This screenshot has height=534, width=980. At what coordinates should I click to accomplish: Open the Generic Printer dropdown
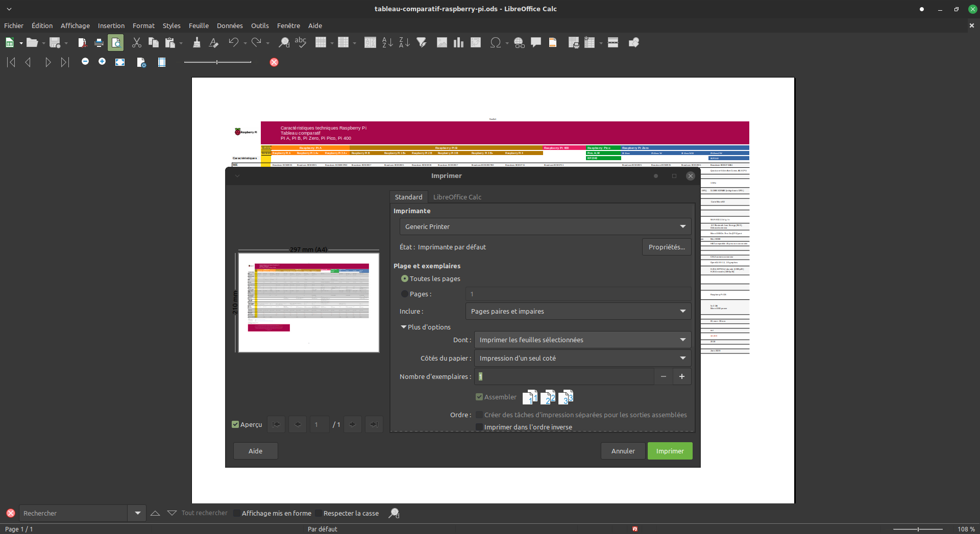545,226
